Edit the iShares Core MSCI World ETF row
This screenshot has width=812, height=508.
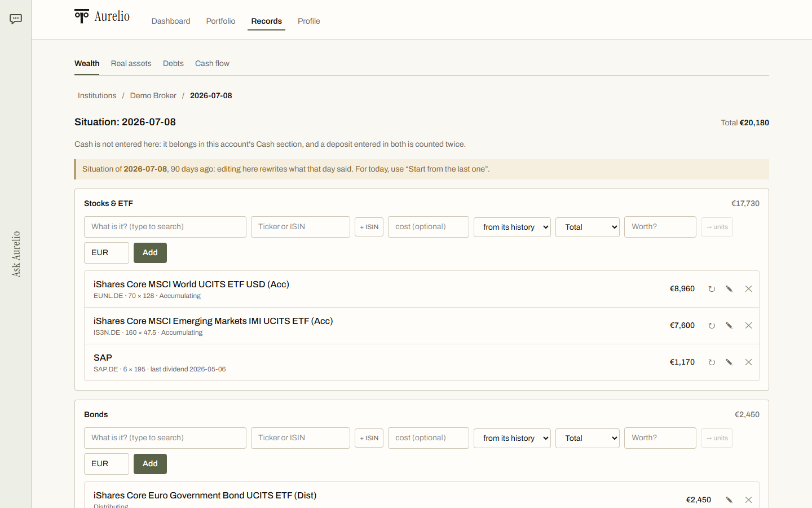tap(729, 289)
